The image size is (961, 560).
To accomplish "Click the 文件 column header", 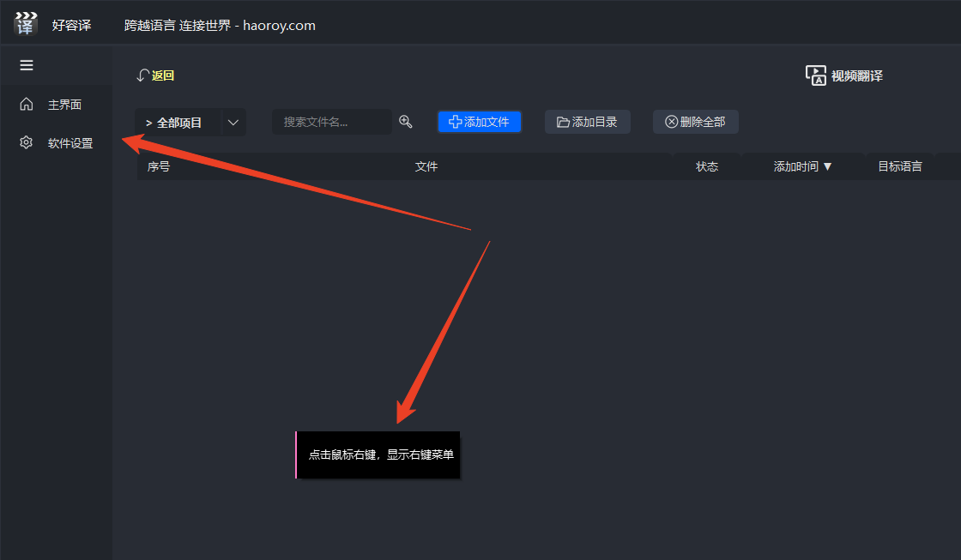I will [426, 166].
